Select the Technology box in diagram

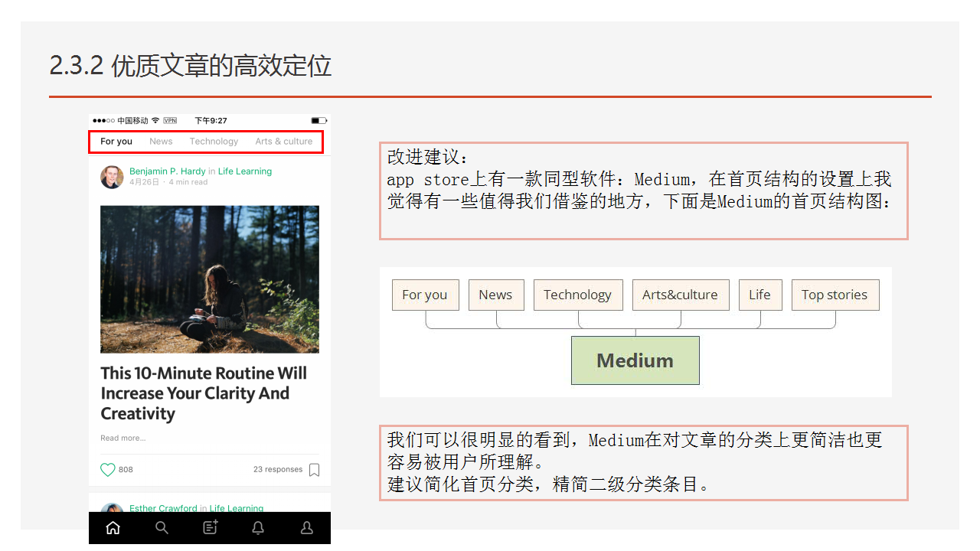coord(578,295)
